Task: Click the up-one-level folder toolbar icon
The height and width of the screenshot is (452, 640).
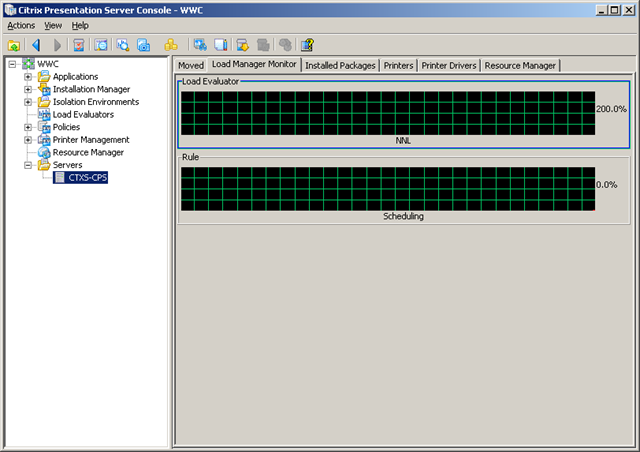Action: 14,45
